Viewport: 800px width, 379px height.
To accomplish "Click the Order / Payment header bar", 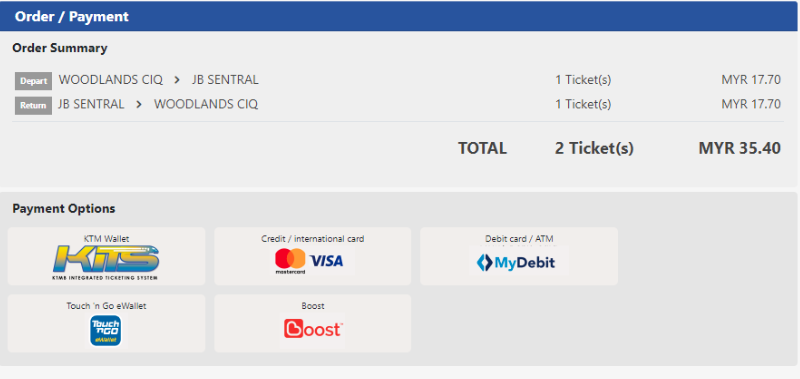I will point(400,16).
